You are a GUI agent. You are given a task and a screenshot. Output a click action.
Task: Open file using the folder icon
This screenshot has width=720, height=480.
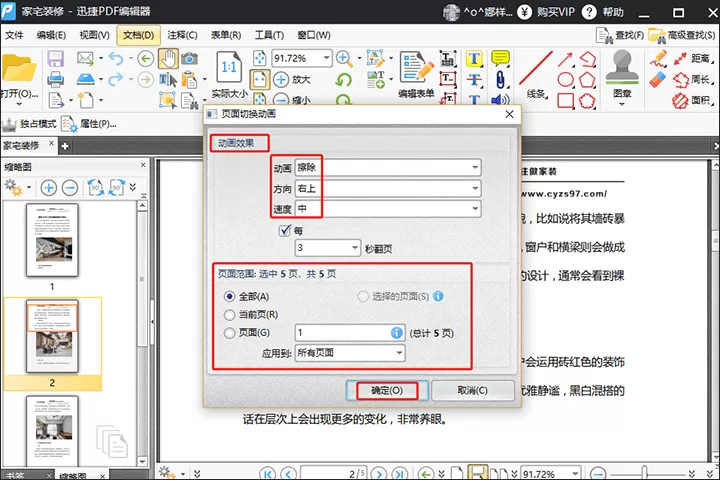coord(18,68)
